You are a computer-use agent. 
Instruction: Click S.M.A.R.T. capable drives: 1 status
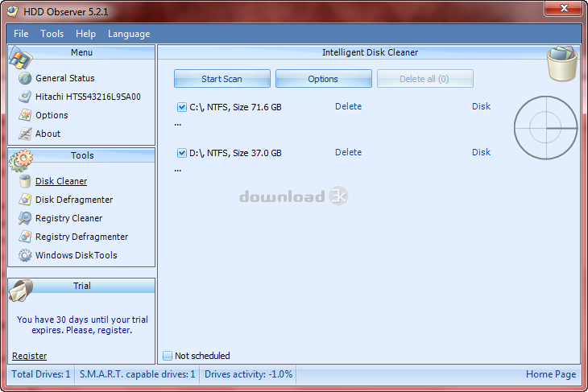click(137, 374)
